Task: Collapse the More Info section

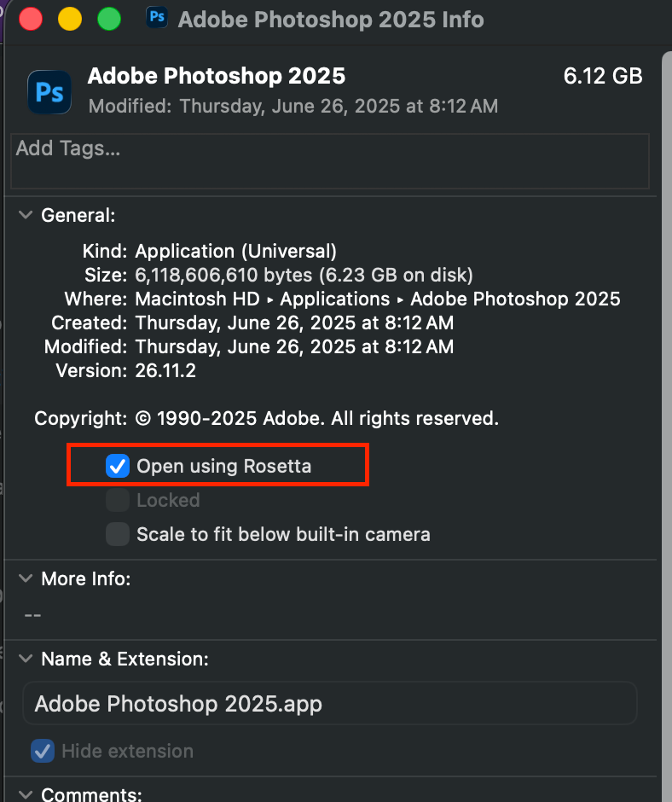Action: [26, 578]
